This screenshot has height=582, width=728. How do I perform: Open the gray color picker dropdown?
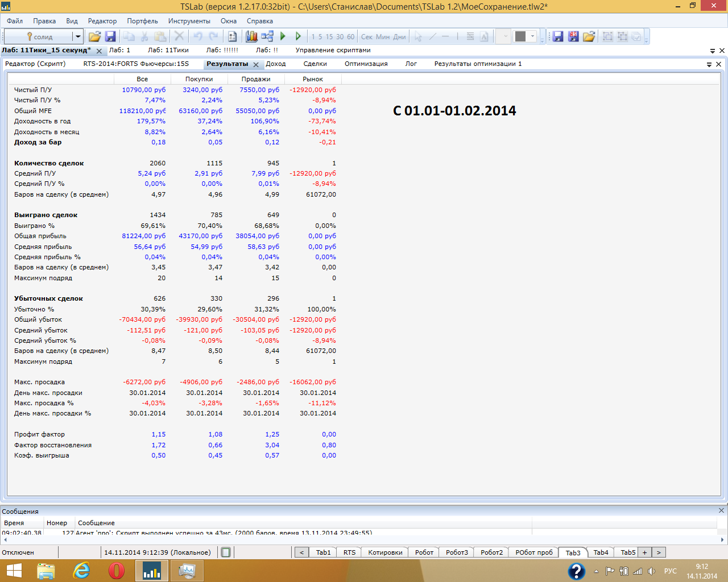[x=533, y=36]
